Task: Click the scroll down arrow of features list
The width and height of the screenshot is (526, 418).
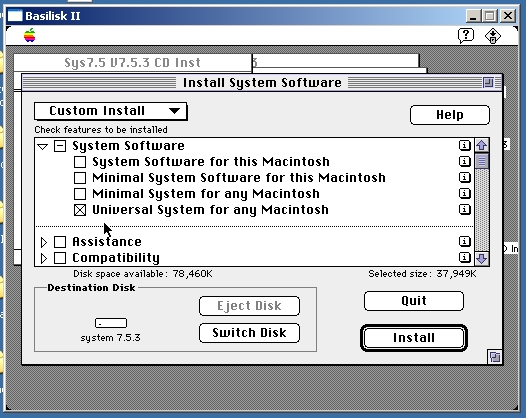Action: click(x=482, y=258)
